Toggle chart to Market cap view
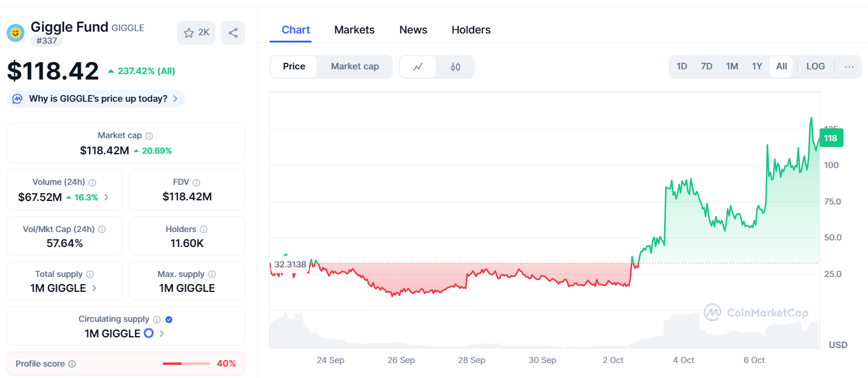 (354, 66)
